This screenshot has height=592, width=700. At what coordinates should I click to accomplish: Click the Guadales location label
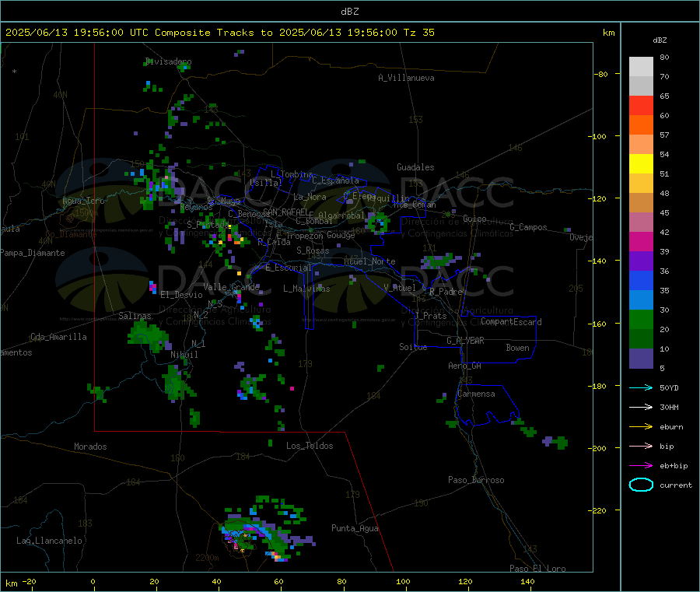pos(415,167)
